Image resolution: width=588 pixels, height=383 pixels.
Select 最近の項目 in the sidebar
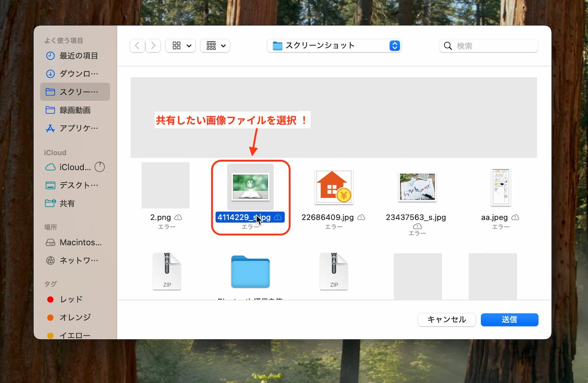75,56
